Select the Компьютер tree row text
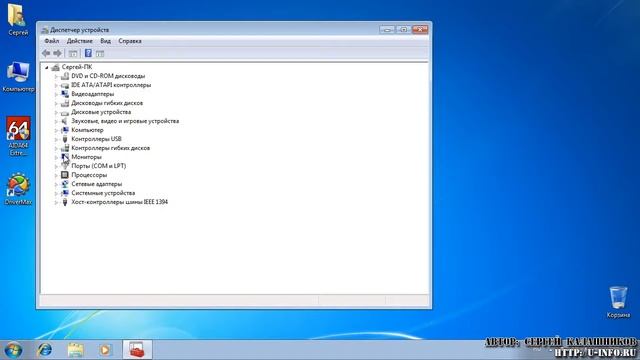 (87, 130)
